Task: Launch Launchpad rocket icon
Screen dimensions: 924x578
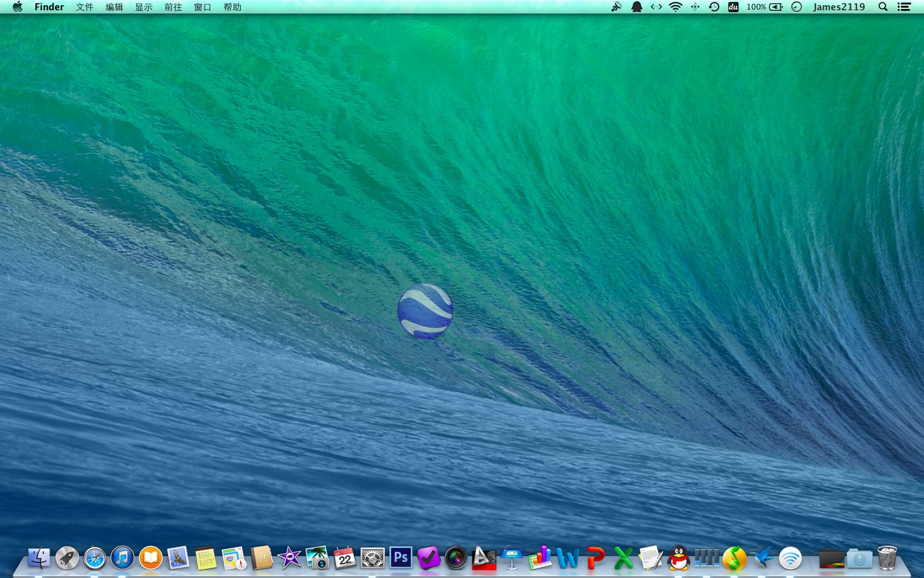Action: click(67, 558)
